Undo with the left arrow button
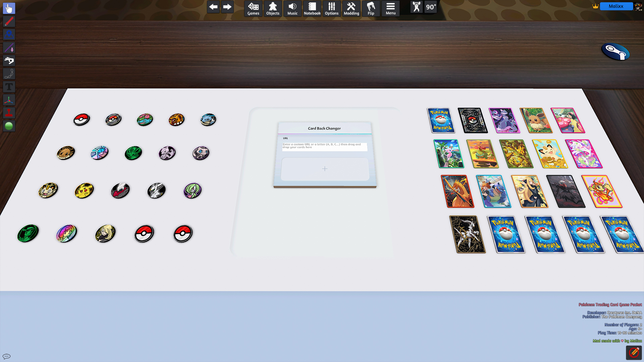 pyautogui.click(x=213, y=7)
